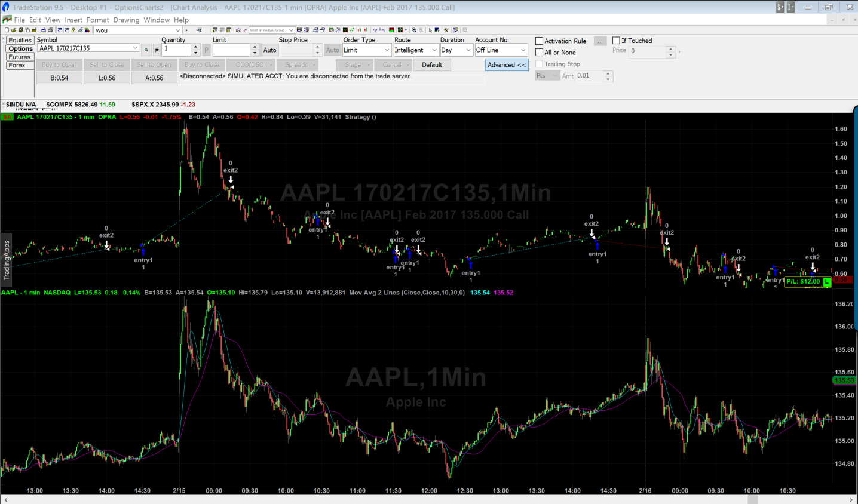The width and height of the screenshot is (858, 504).
Task: Click the Sell to Close button
Action: click(107, 65)
